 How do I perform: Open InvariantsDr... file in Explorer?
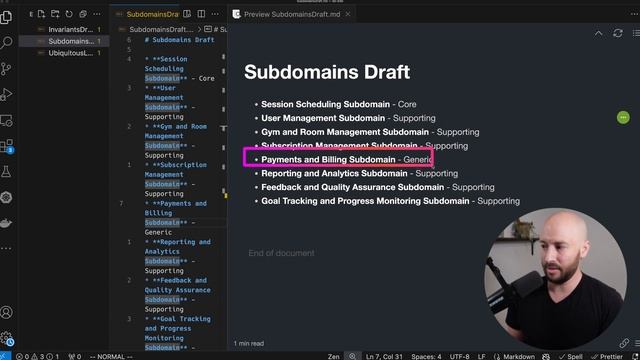(x=64, y=29)
